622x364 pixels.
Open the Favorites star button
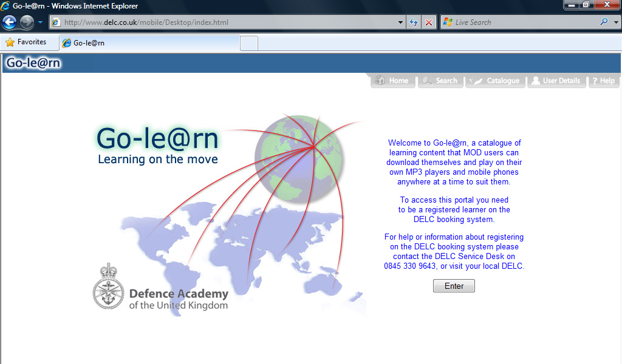[x=26, y=42]
